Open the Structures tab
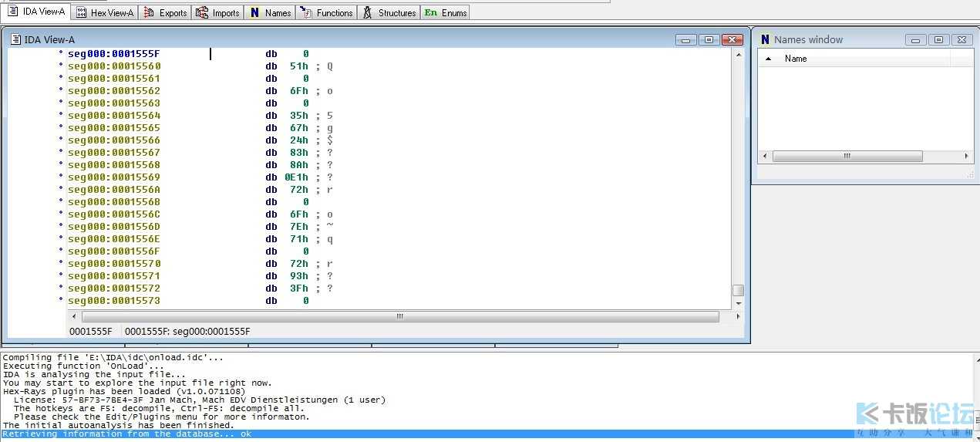Screen dimensions: 980x442 pyautogui.click(x=389, y=12)
